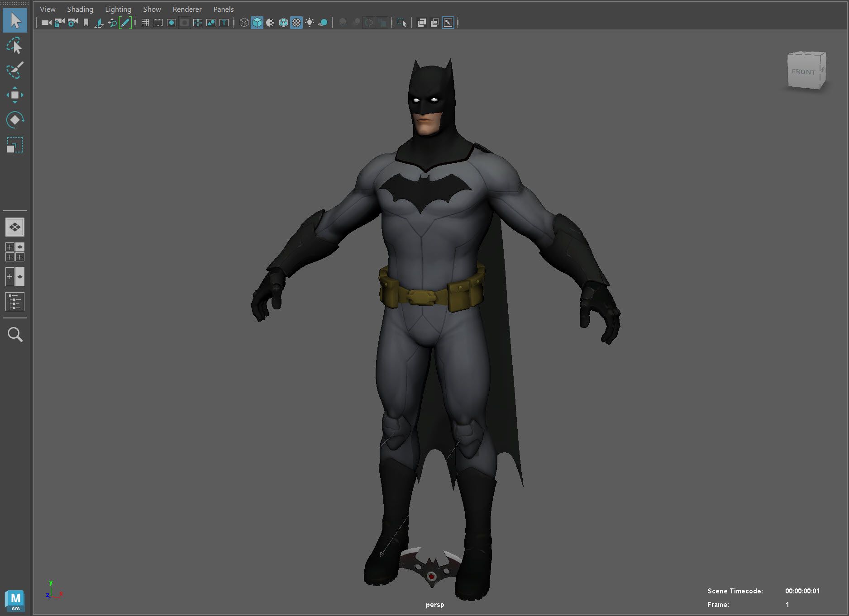
Task: Activate the Move tool
Action: 15,95
